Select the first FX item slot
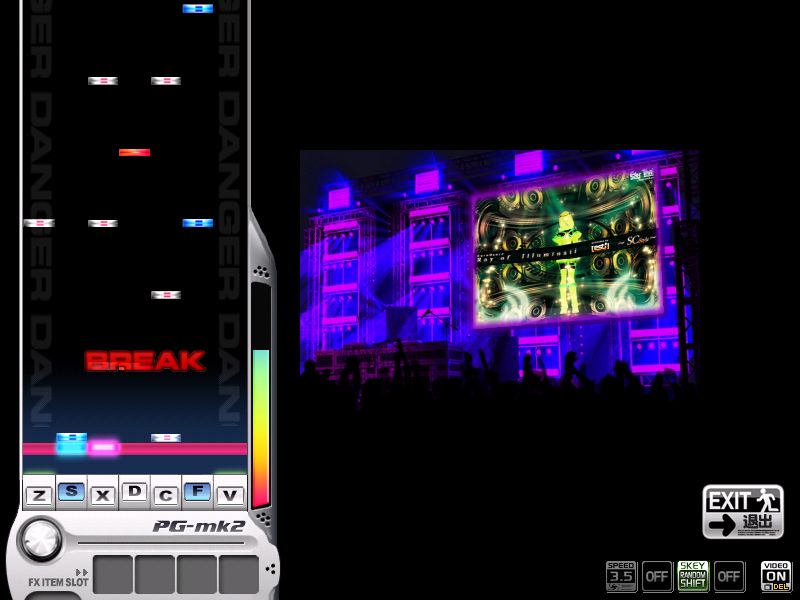Image resolution: width=800 pixels, height=600 pixels. click(x=113, y=574)
